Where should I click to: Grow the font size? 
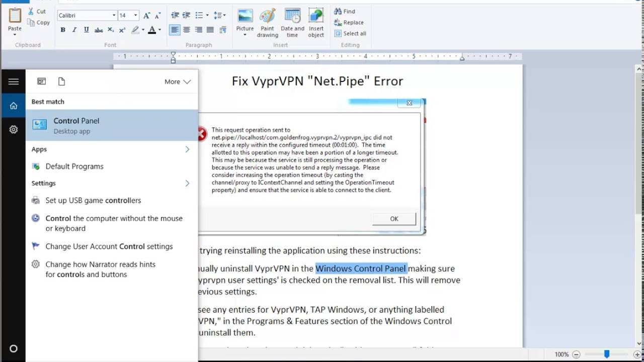click(146, 16)
